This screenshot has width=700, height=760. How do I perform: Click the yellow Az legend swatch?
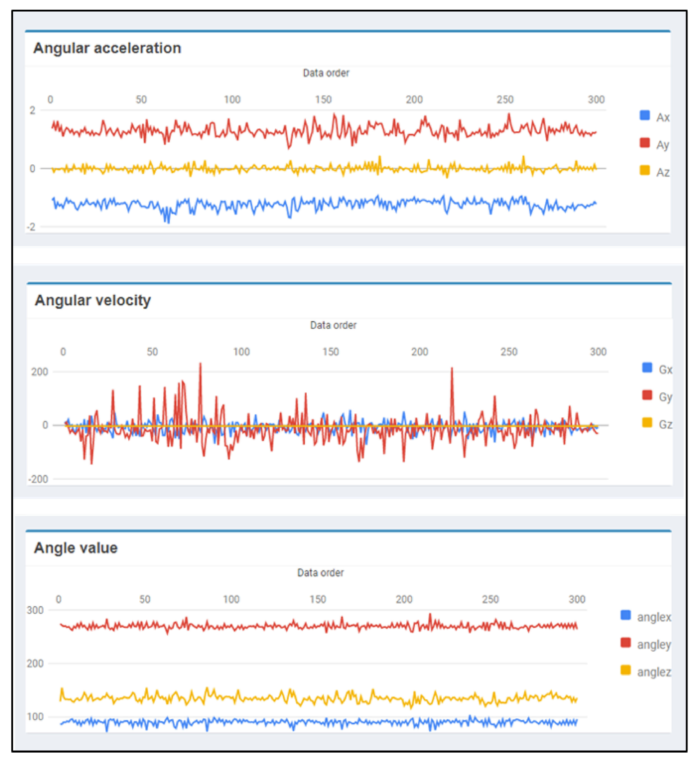click(644, 170)
